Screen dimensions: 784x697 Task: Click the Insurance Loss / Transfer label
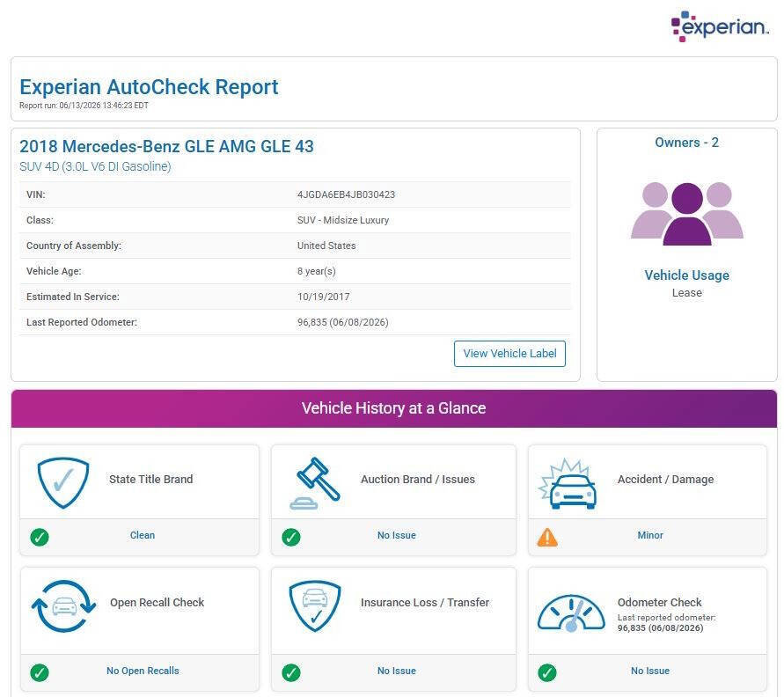point(425,603)
